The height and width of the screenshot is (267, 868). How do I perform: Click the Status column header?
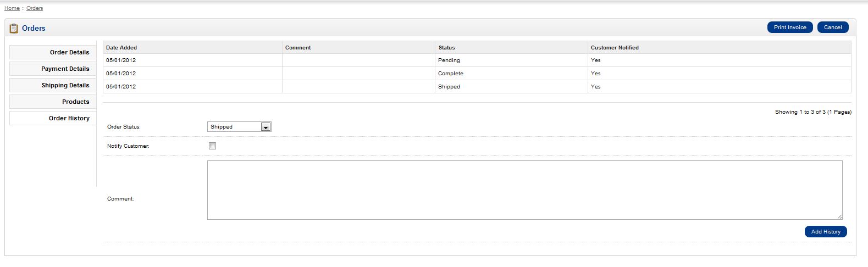[x=446, y=48]
